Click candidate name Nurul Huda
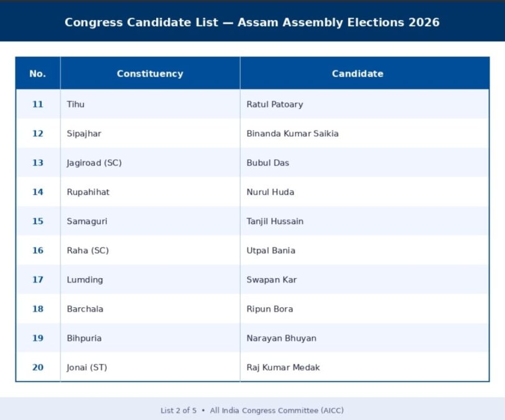 (271, 192)
